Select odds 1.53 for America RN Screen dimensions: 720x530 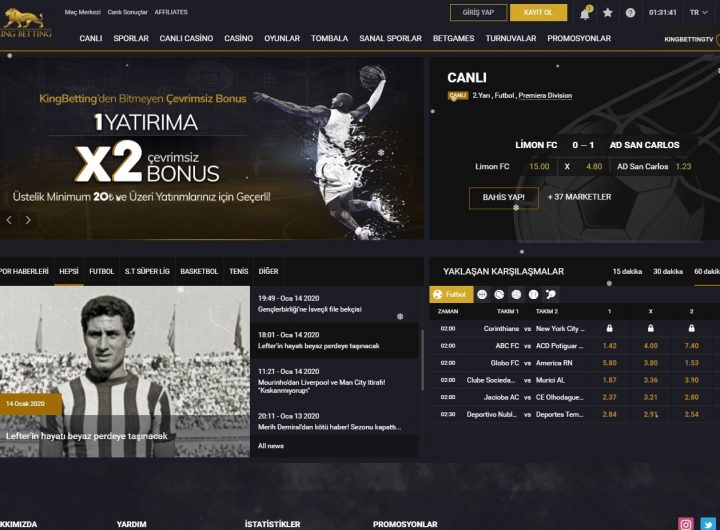click(x=692, y=363)
